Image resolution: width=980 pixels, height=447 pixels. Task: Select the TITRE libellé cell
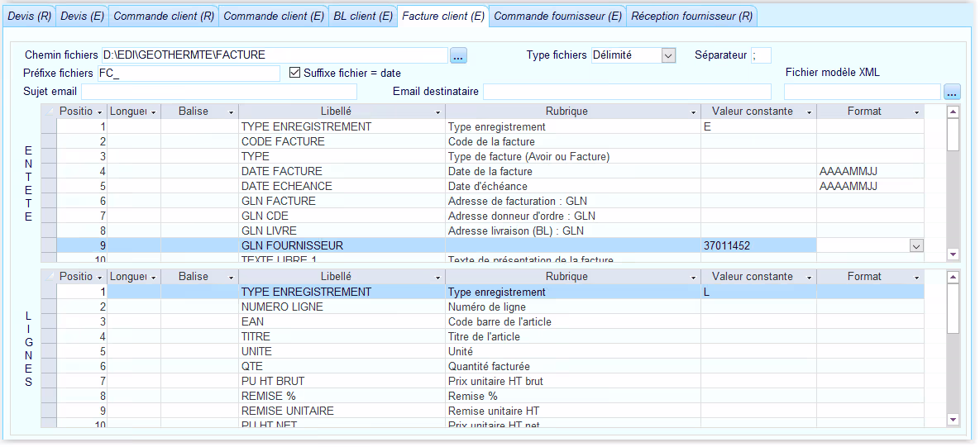coord(342,337)
